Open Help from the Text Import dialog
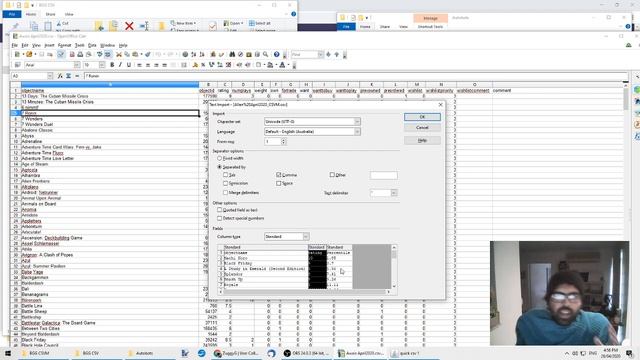640x360 pixels. tap(422, 140)
